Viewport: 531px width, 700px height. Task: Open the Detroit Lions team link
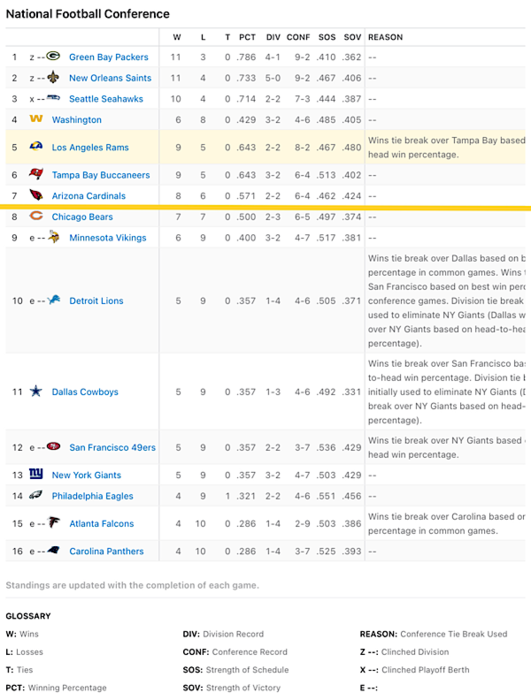tap(96, 301)
